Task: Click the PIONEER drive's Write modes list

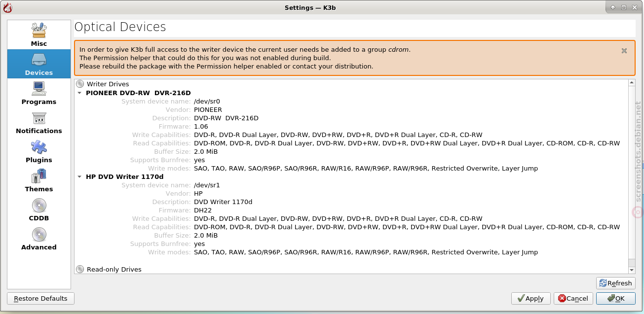Action: (366, 169)
